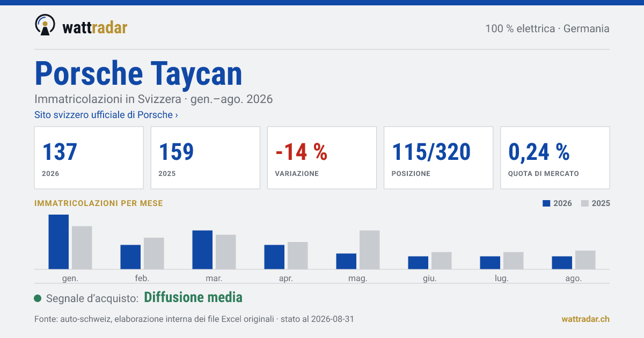The width and height of the screenshot is (644, 338).
Task: Click the grey May 2025 bar
Action: pyautogui.click(x=370, y=249)
